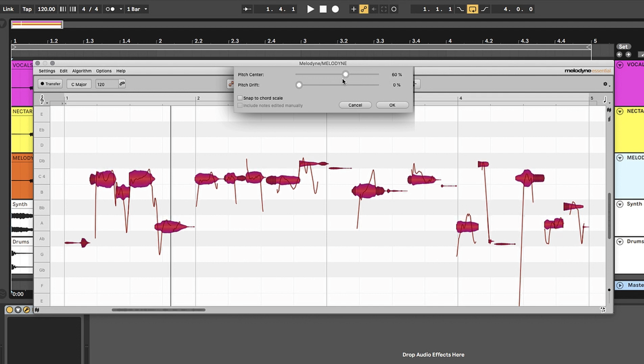644x364 pixels.
Task: Click the 1 Bar quantization selector
Action: 137,9
